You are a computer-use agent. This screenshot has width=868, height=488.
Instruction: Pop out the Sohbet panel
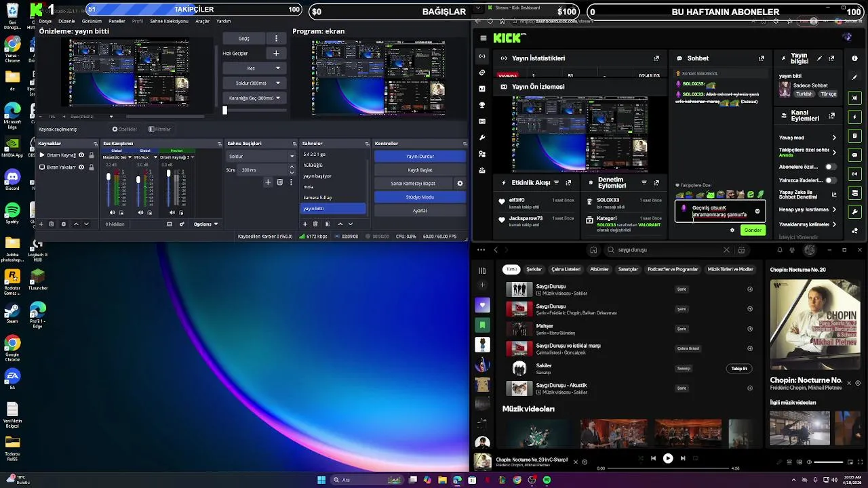point(762,58)
